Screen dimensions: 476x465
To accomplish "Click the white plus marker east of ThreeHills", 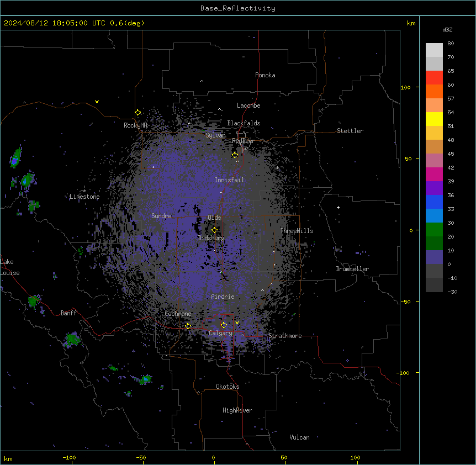I will 338,207.
